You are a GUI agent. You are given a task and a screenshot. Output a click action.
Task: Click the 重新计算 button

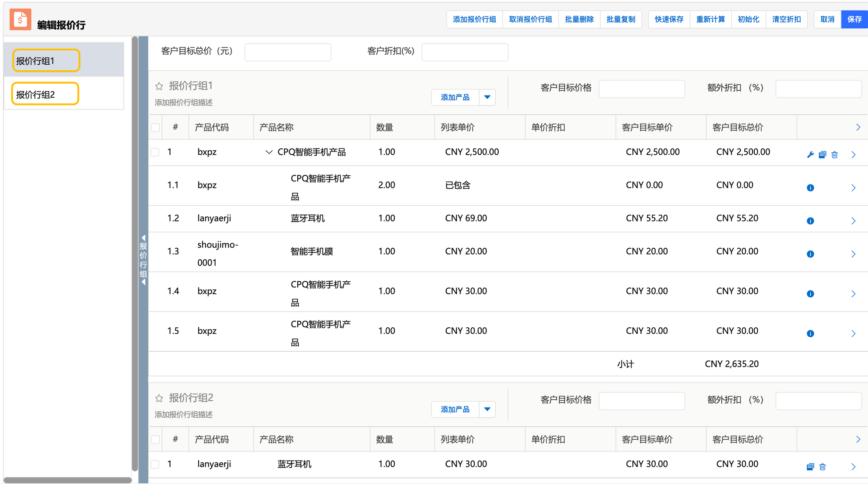click(x=710, y=20)
